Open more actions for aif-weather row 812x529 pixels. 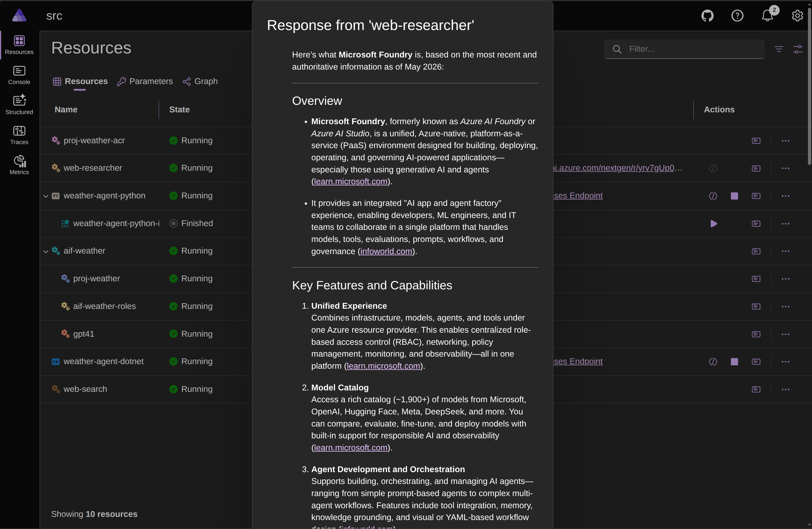785,252
